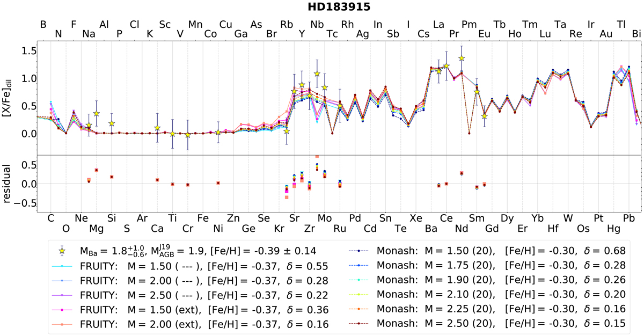The image size is (644, 336).
Task: Select the navy Monash M = 1.50 legend marker
Action: pyautogui.click(x=358, y=250)
